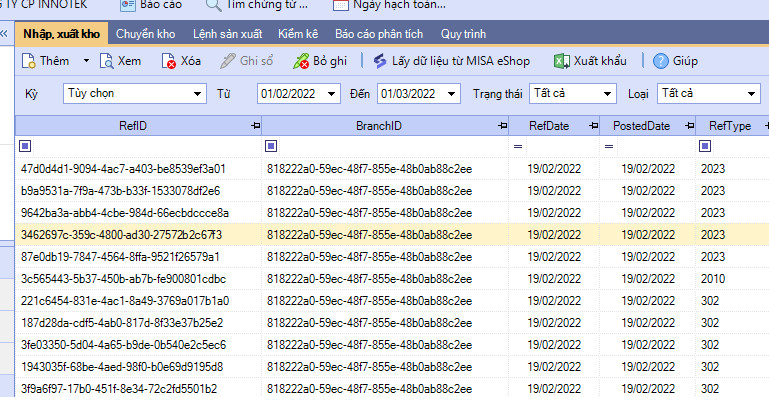This screenshot has width=769, height=397.
Task: Open the Trạng thái dropdown
Action: pyautogui.click(x=607, y=94)
